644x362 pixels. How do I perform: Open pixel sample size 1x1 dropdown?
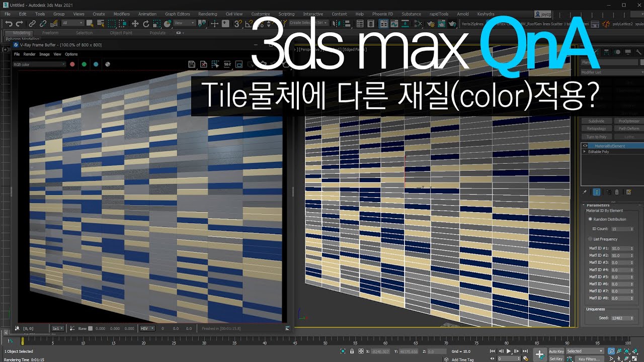[x=57, y=328]
